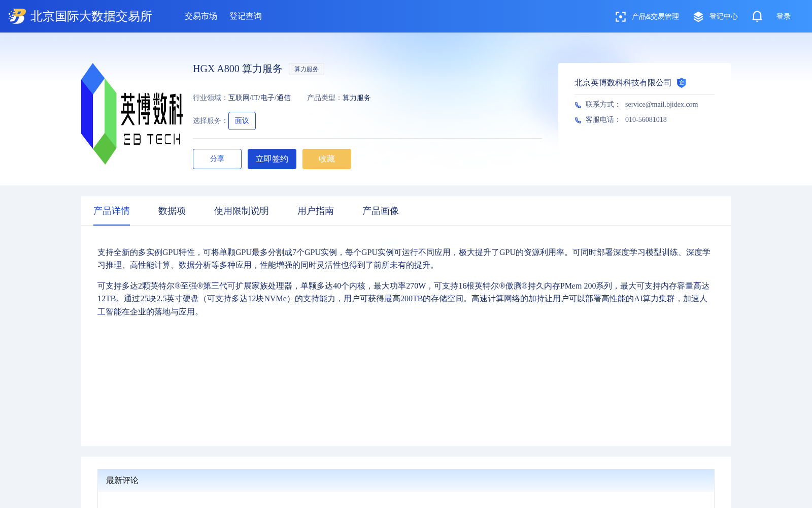This screenshot has width=812, height=508.
Task: Switch to the 数据项 tab
Action: coord(172,211)
